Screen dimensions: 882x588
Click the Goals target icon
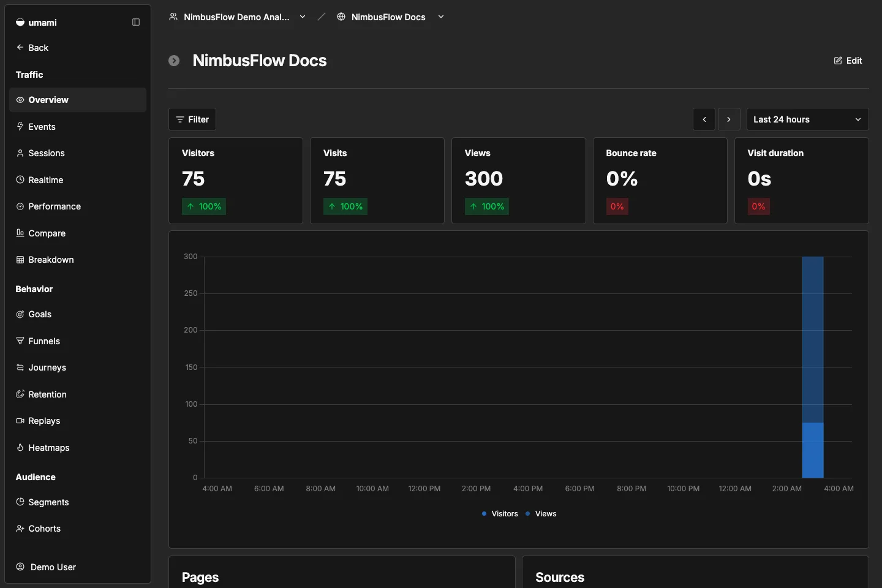click(x=20, y=314)
